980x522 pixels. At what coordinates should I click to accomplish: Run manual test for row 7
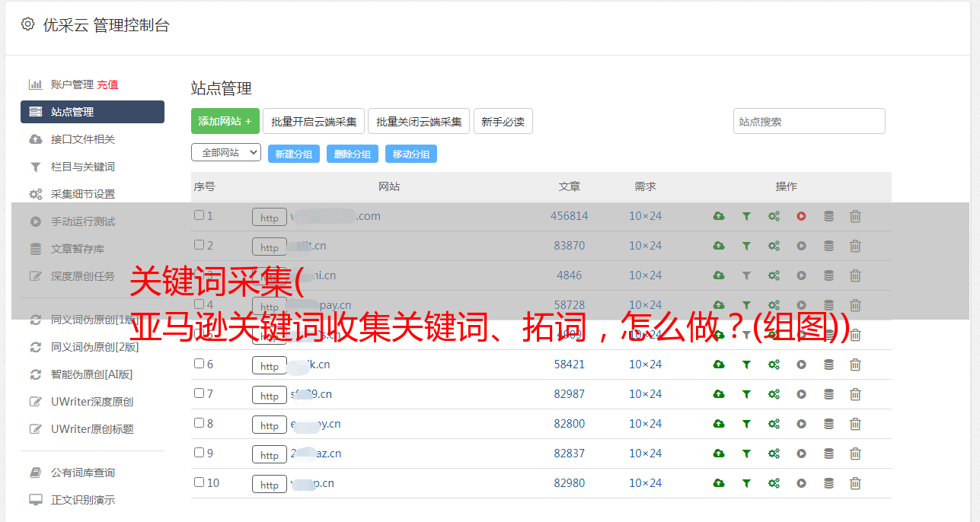tap(801, 394)
